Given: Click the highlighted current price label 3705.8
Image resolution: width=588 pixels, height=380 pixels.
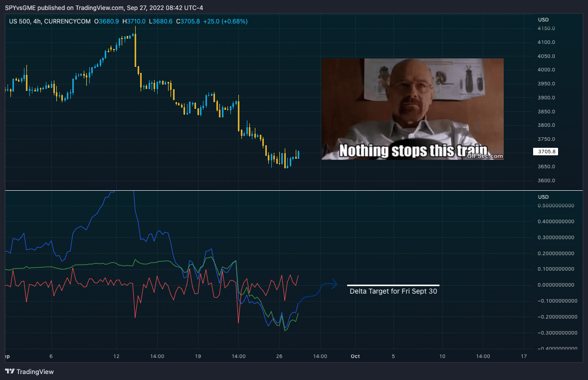Looking at the screenshot, I should click(546, 152).
